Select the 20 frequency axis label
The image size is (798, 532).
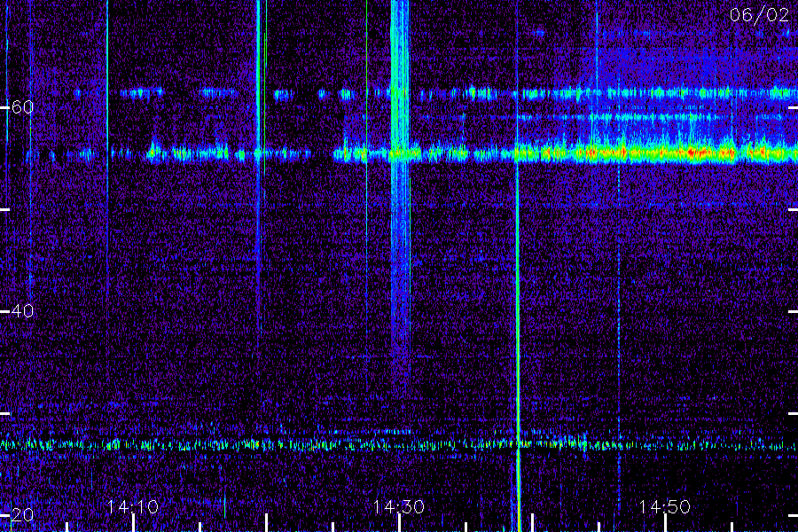[22, 514]
